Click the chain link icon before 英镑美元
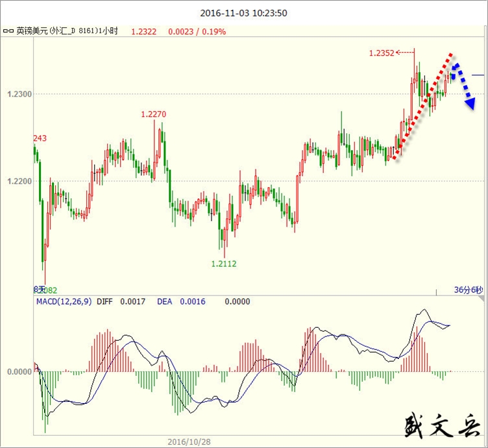Viewport: 488px width, 448px height. [8, 31]
